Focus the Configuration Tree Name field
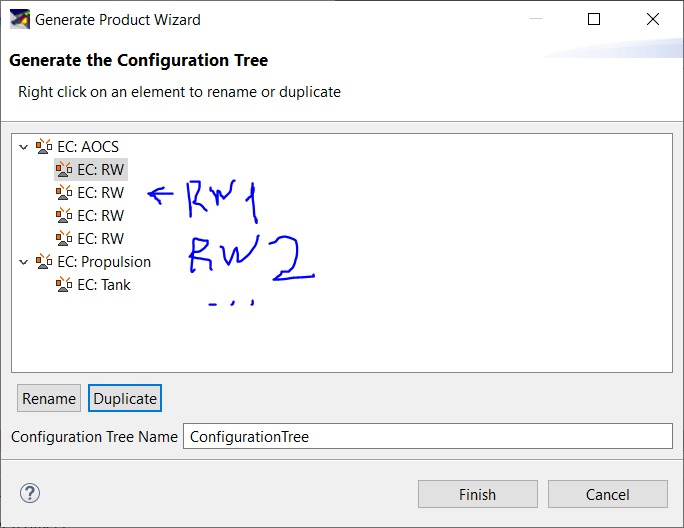684x528 pixels. pyautogui.click(x=428, y=436)
